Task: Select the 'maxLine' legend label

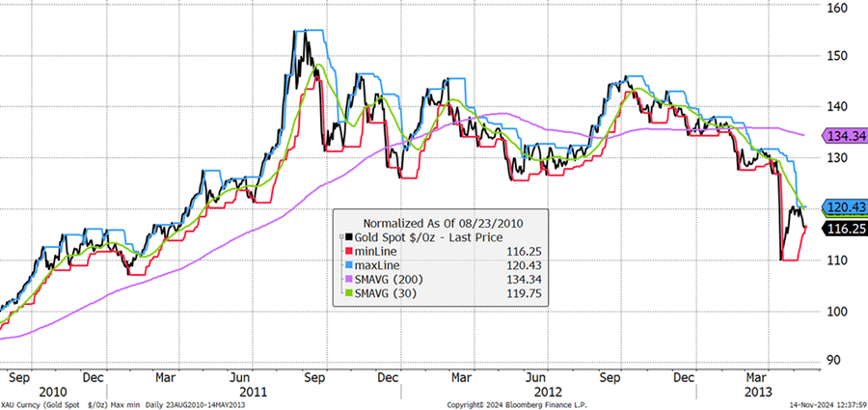Action: (x=377, y=265)
